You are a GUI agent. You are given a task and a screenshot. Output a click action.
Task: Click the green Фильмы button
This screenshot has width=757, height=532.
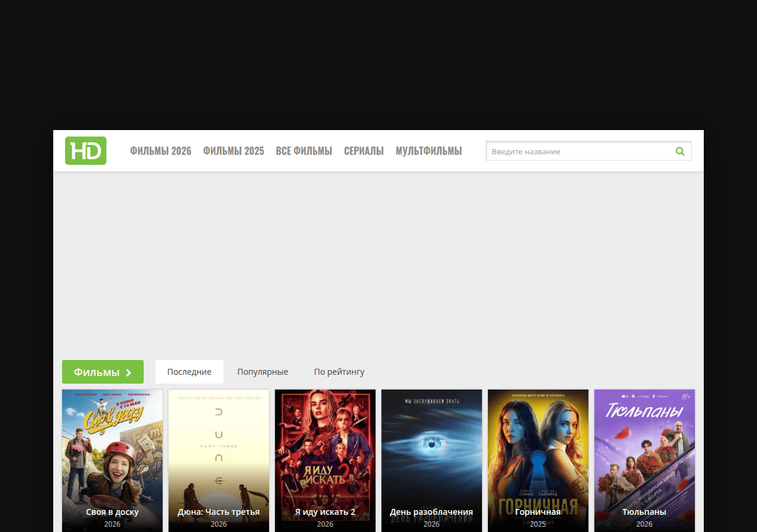[x=103, y=372]
